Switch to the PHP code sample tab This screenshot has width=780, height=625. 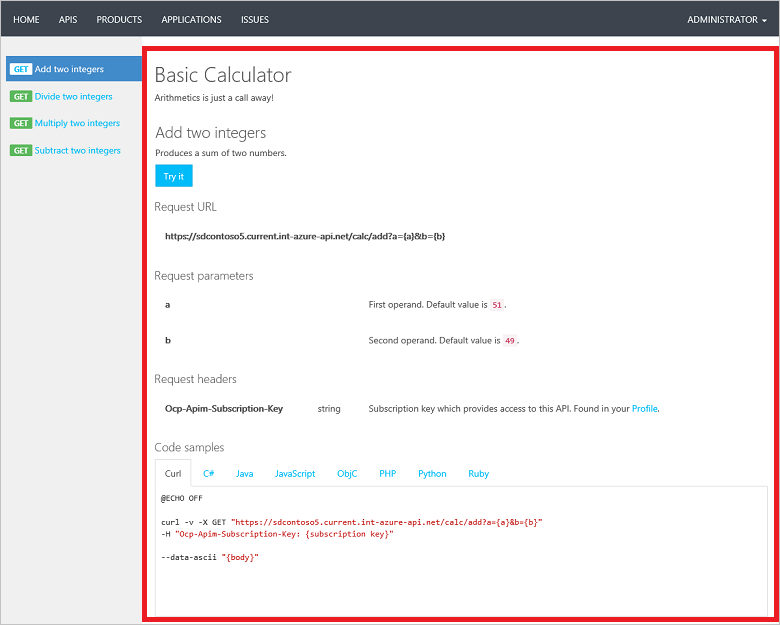coord(388,474)
